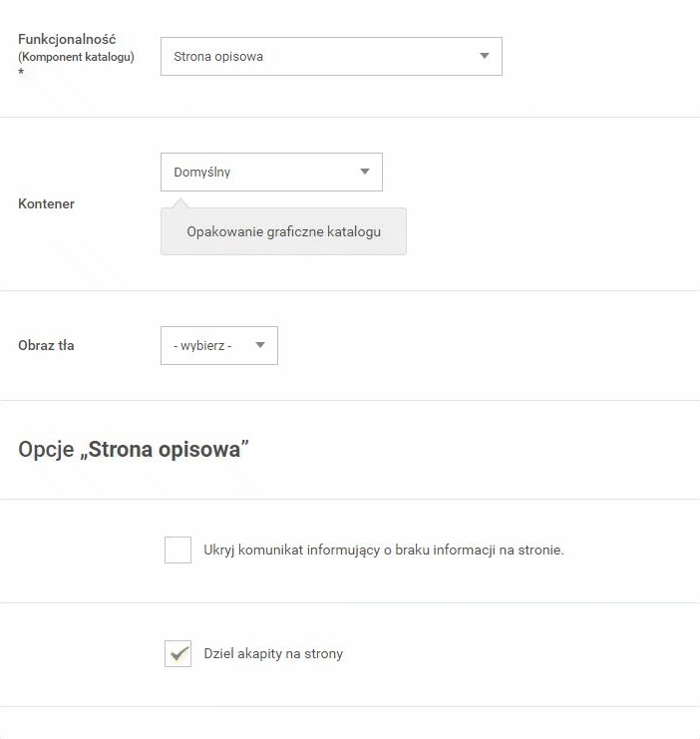This screenshot has width=700, height=739.
Task: Click the Kontener field label
Action: [x=46, y=204]
